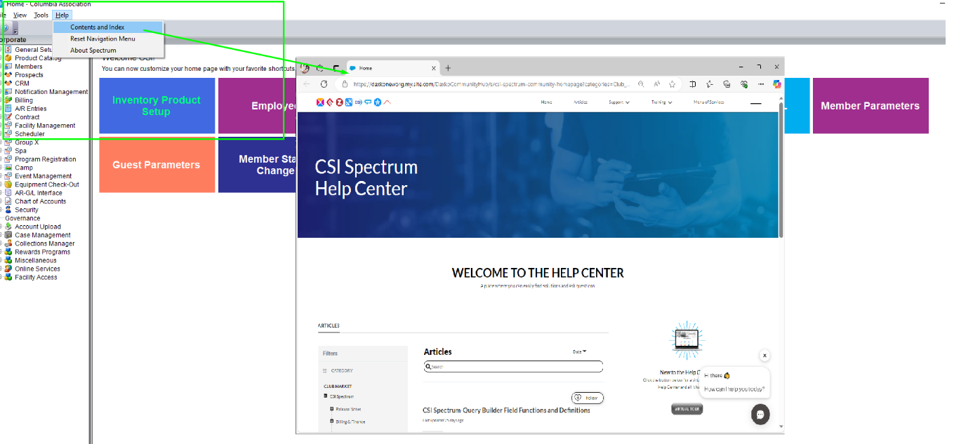Select Rewards Programs icon in sidebar
Screen dimensions: 980x444
[8, 252]
